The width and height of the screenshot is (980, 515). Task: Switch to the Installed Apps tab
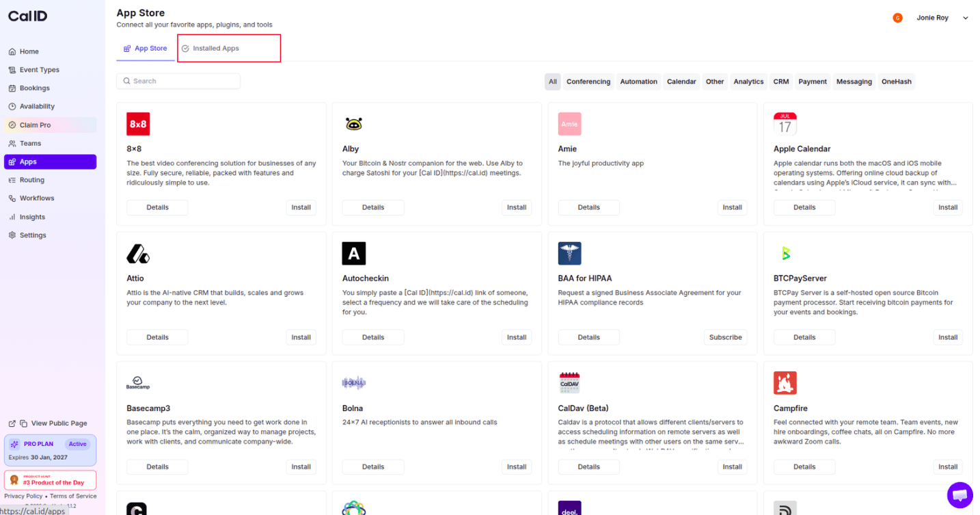210,49
